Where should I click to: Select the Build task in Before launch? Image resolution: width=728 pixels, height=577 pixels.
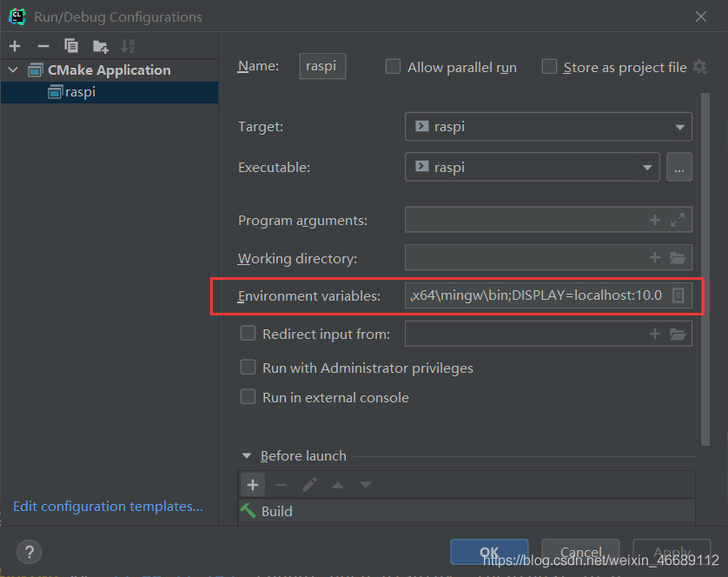[467, 511]
